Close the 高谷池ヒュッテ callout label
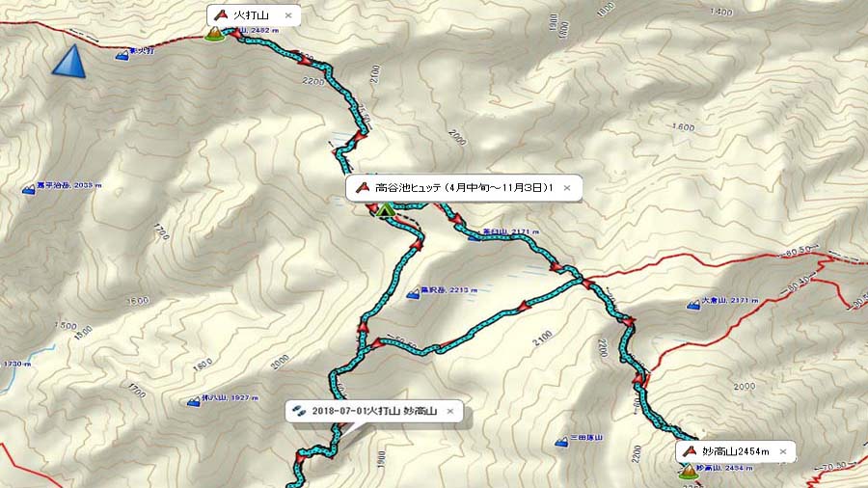Viewport: 868px width, 488px height. point(567,188)
